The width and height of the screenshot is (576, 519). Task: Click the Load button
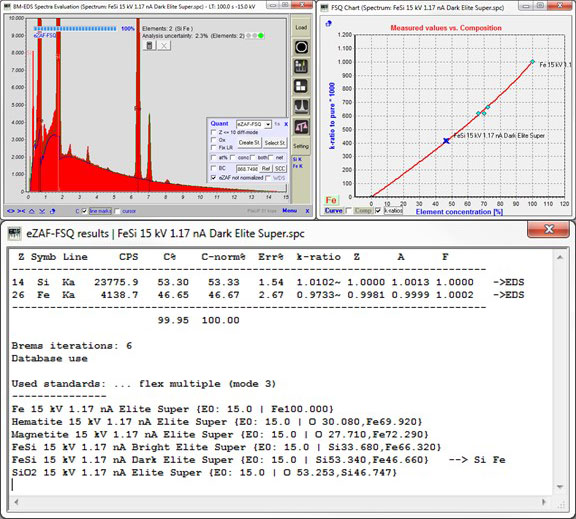click(301, 28)
